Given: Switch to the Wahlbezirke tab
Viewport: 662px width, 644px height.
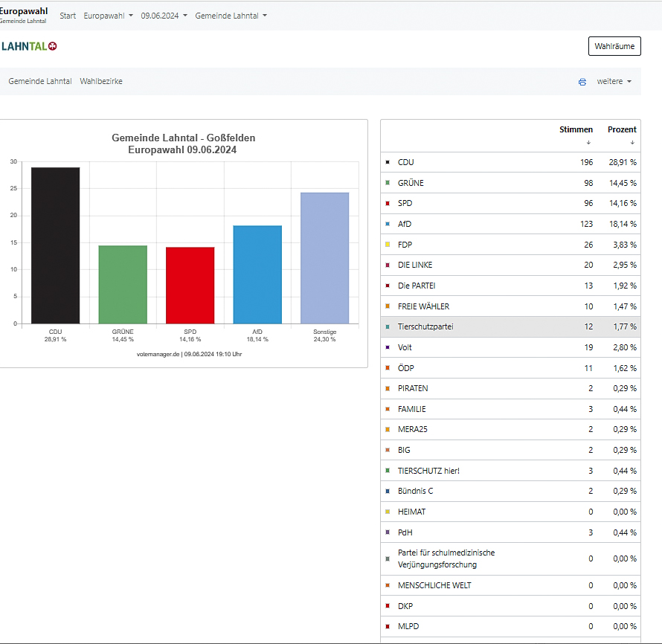Looking at the screenshot, I should (x=101, y=82).
